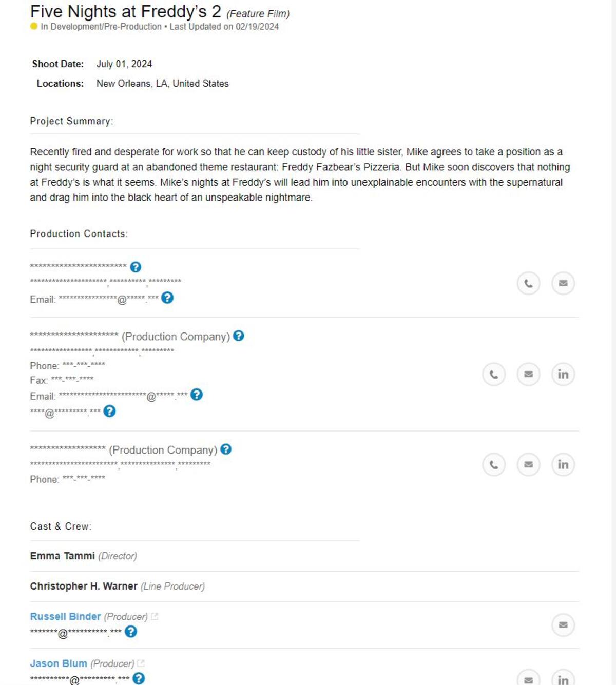Click the "Production Contacts:" heading
Viewport: 616px width, 685px height.
click(x=79, y=234)
